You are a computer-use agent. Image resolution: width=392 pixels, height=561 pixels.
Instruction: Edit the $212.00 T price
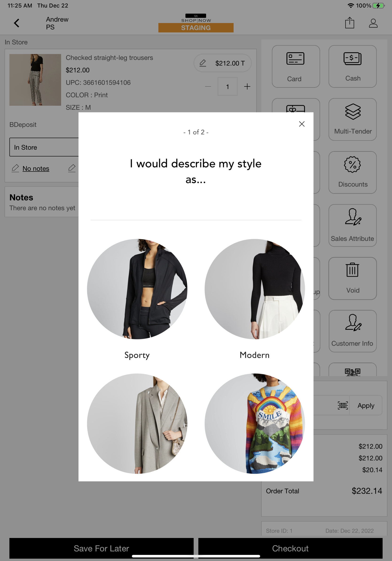222,63
